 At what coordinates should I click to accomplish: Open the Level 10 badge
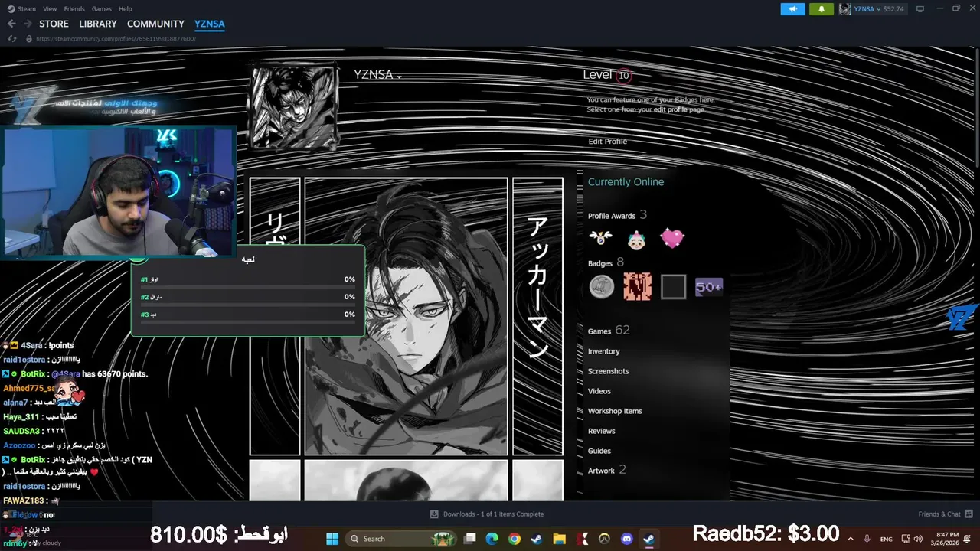pyautogui.click(x=623, y=75)
